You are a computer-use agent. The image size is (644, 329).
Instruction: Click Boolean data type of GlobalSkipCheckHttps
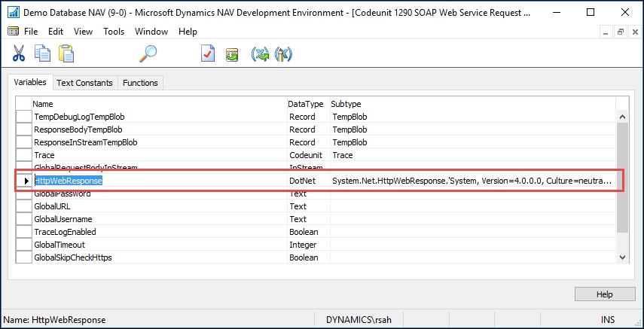point(309,257)
